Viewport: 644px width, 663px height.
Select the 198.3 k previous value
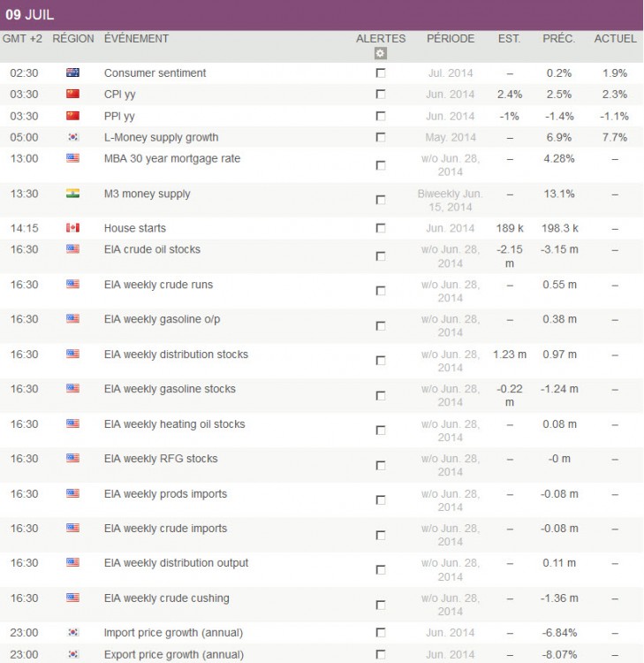[560, 228]
